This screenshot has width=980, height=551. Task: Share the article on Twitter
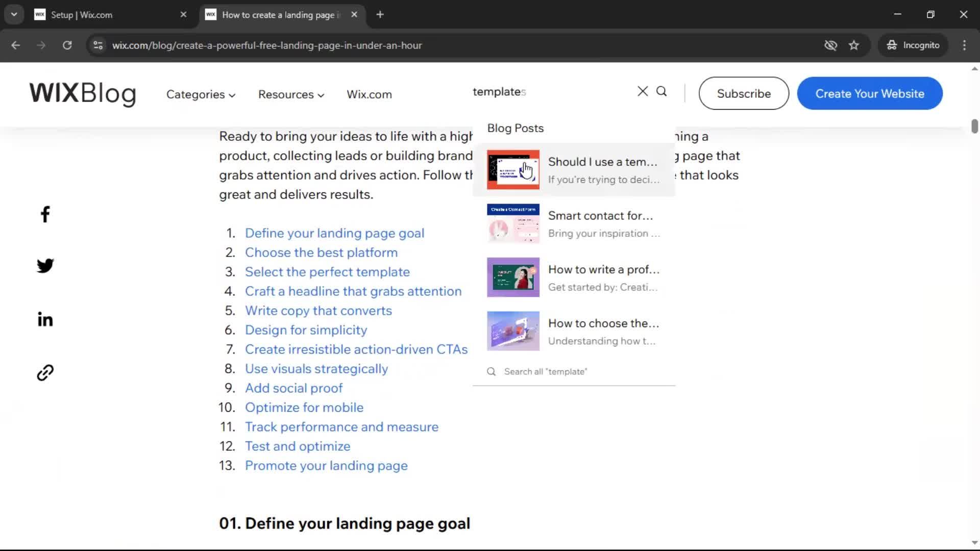(x=45, y=266)
